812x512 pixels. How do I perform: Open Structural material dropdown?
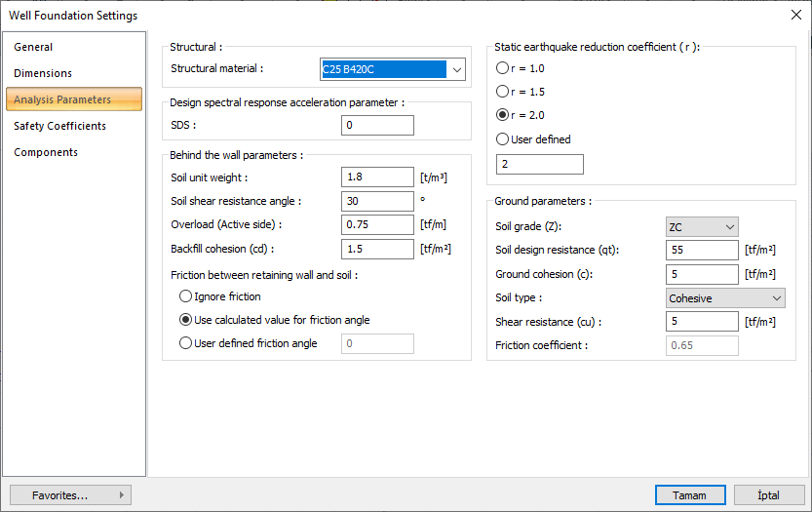(x=455, y=69)
